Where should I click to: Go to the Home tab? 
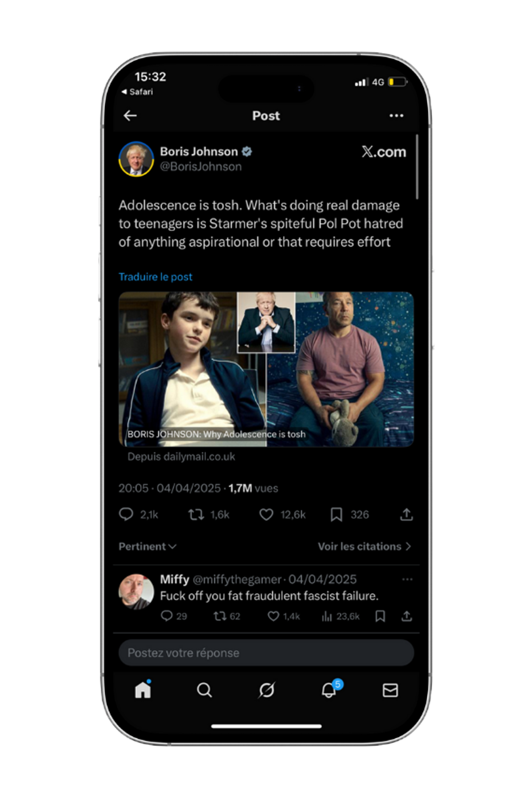(x=143, y=690)
